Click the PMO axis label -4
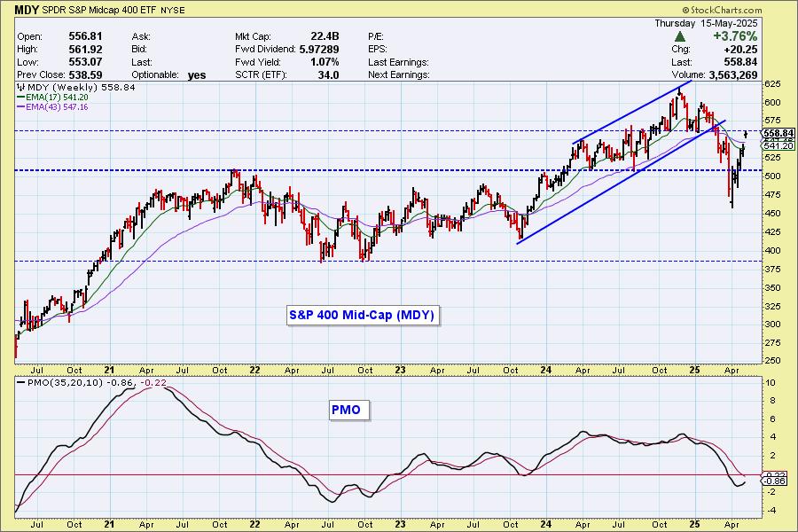798x532 pixels. click(x=771, y=511)
